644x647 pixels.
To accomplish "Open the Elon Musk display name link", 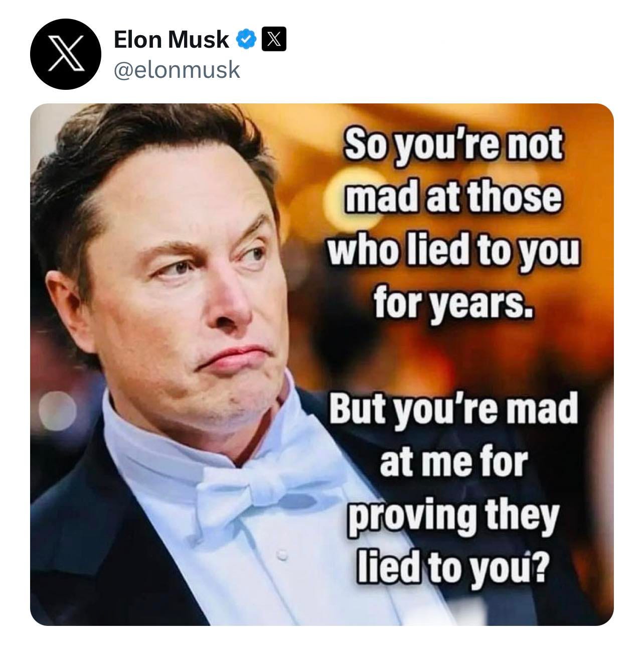I will tap(171, 40).
